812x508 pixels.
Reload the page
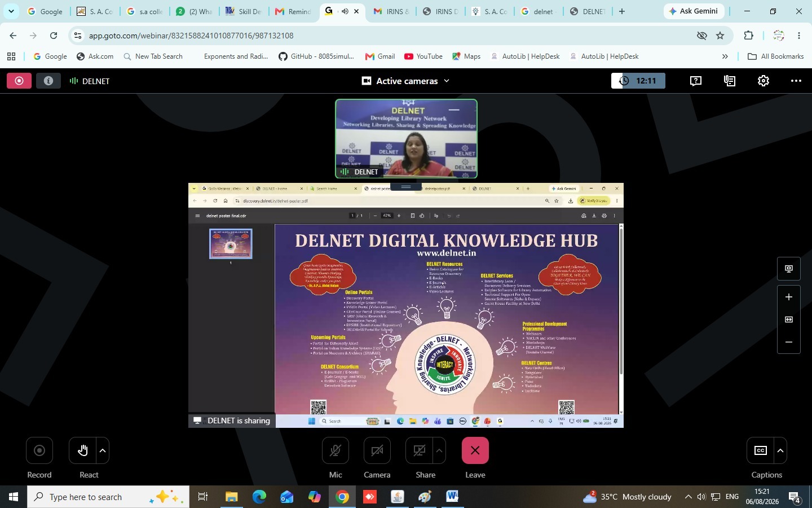coord(54,36)
